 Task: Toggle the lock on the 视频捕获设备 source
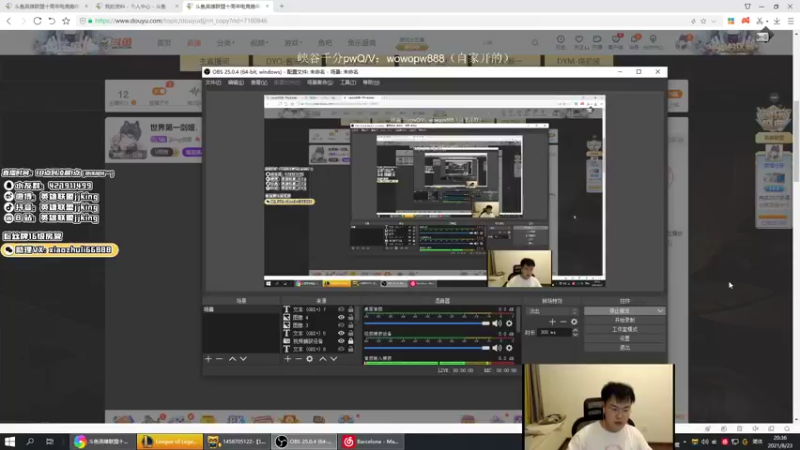[x=351, y=341]
